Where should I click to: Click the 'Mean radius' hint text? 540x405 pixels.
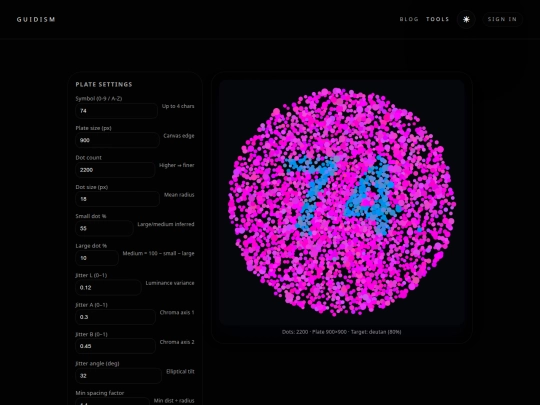point(179,195)
